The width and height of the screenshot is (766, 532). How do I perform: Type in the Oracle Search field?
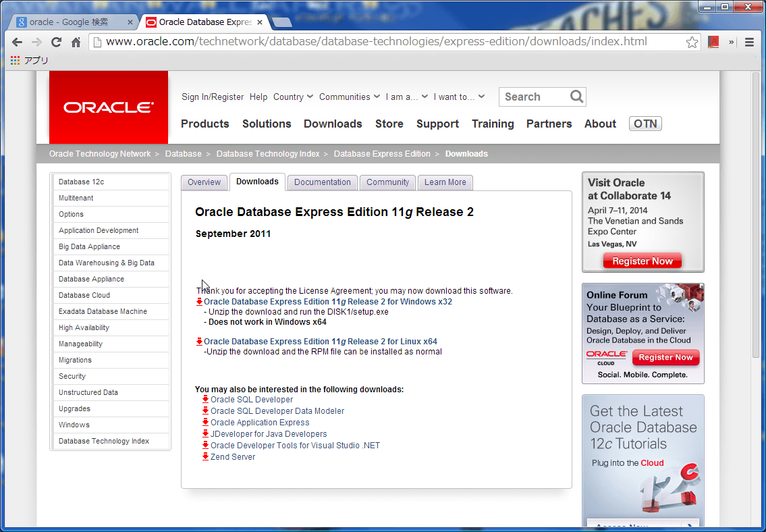pyautogui.click(x=533, y=97)
